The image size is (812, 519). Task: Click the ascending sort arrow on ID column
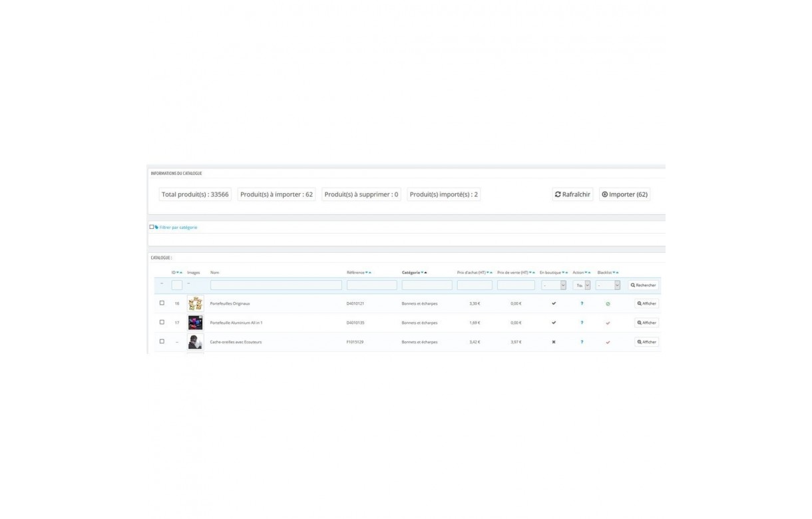tap(182, 271)
